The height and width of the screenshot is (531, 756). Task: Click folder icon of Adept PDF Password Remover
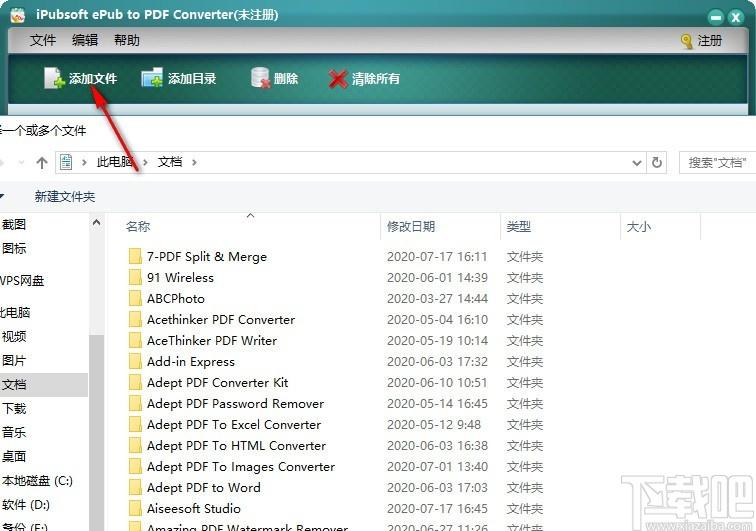[x=135, y=403]
